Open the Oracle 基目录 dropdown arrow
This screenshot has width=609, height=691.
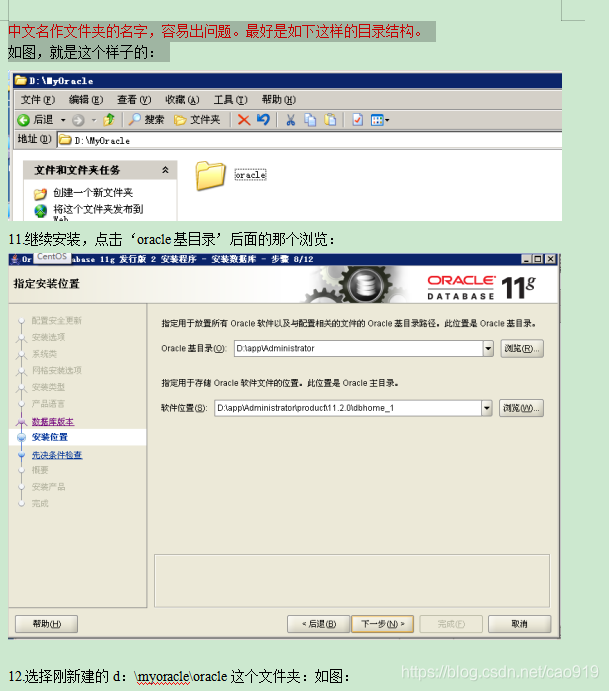488,349
